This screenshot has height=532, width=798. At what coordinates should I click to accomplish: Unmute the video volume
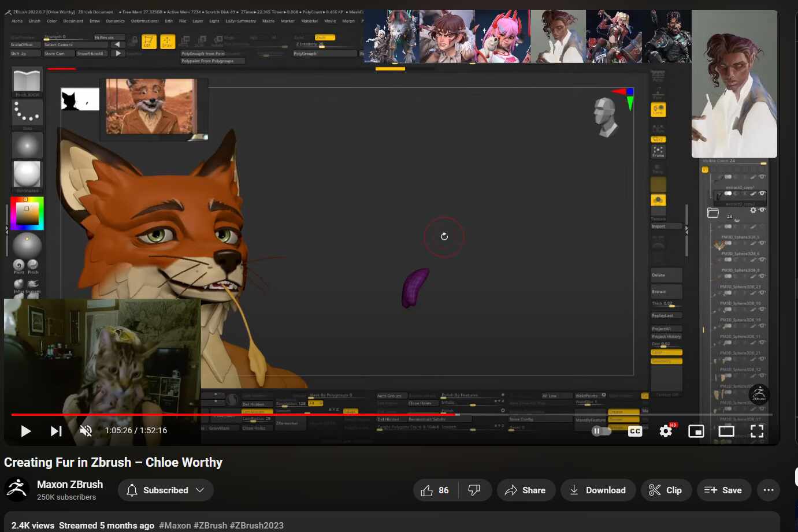(86, 431)
